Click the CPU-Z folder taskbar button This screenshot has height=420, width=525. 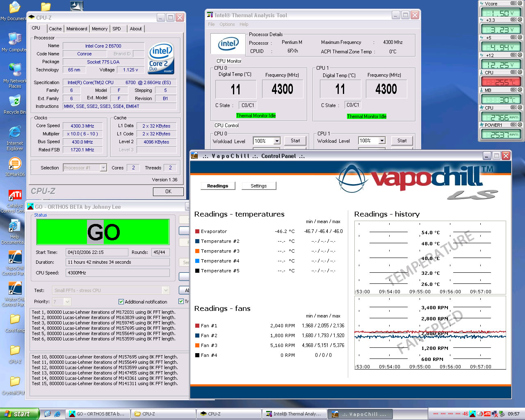pyautogui.click(x=164, y=414)
